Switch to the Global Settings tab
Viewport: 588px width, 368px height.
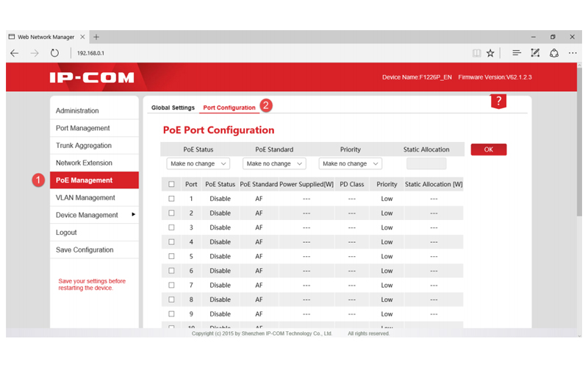173,107
